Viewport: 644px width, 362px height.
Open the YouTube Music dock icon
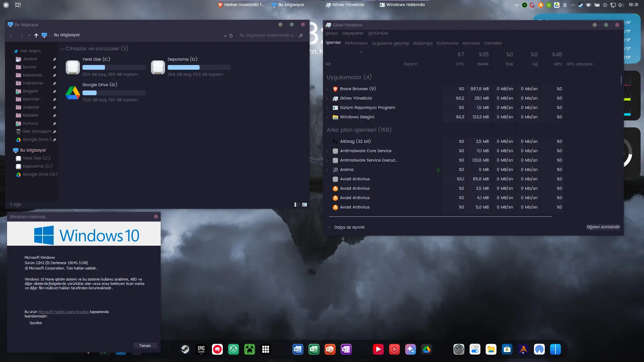[394, 350]
